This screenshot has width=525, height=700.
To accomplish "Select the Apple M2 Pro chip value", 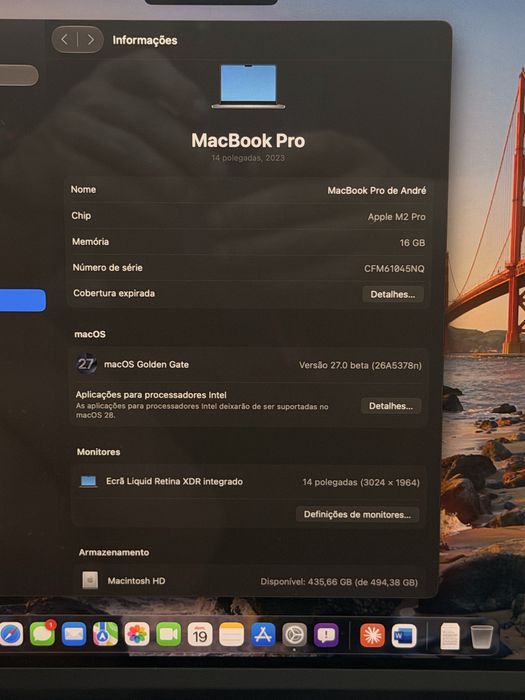I will click(396, 217).
